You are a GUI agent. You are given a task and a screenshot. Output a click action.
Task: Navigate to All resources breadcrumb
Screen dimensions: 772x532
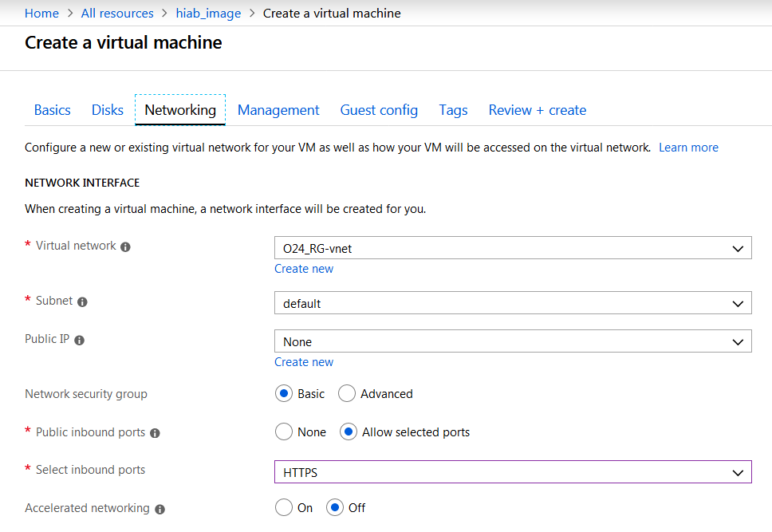tap(117, 13)
